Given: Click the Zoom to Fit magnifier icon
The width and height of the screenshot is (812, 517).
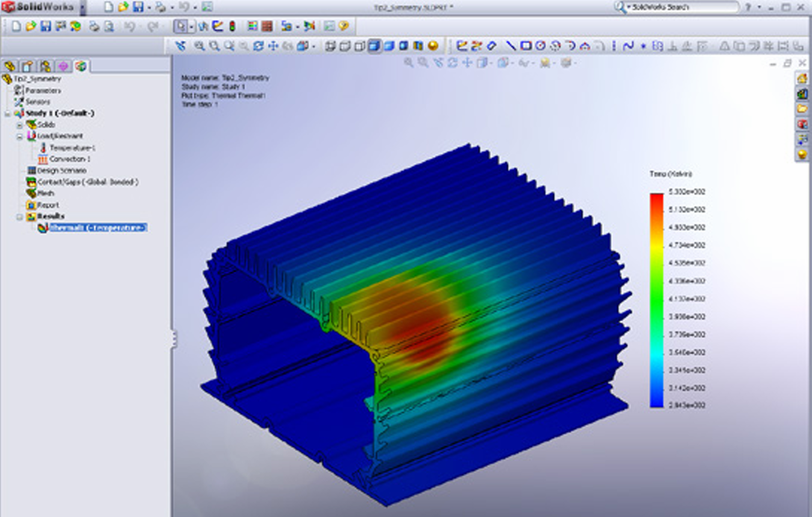Looking at the screenshot, I should (x=199, y=45).
